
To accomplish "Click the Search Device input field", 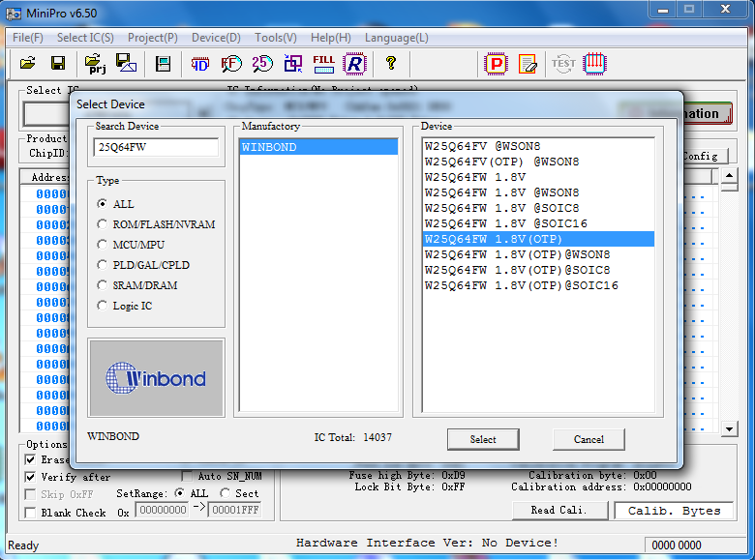I will click(156, 147).
